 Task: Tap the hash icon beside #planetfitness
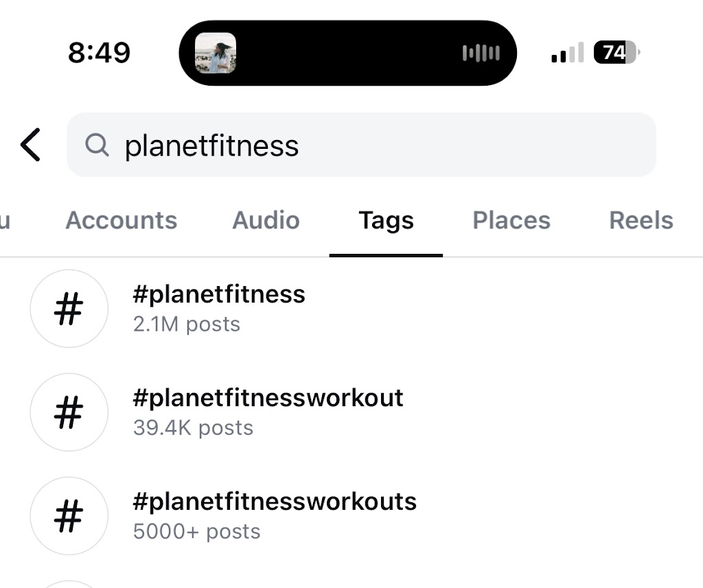(69, 309)
